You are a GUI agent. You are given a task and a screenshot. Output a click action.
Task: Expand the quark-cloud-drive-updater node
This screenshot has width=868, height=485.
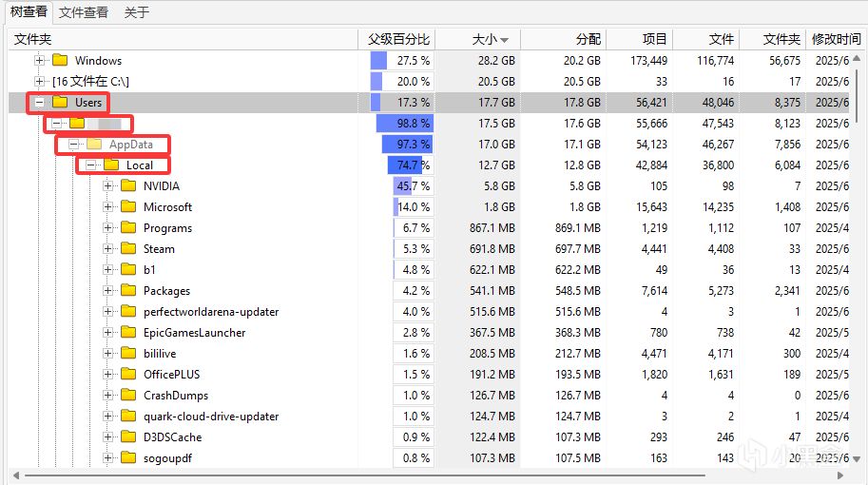(108, 417)
